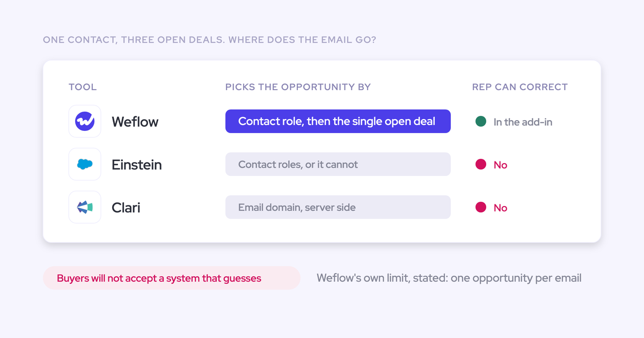Select the Einstein tool name
This screenshot has height=338, width=644.
click(137, 165)
